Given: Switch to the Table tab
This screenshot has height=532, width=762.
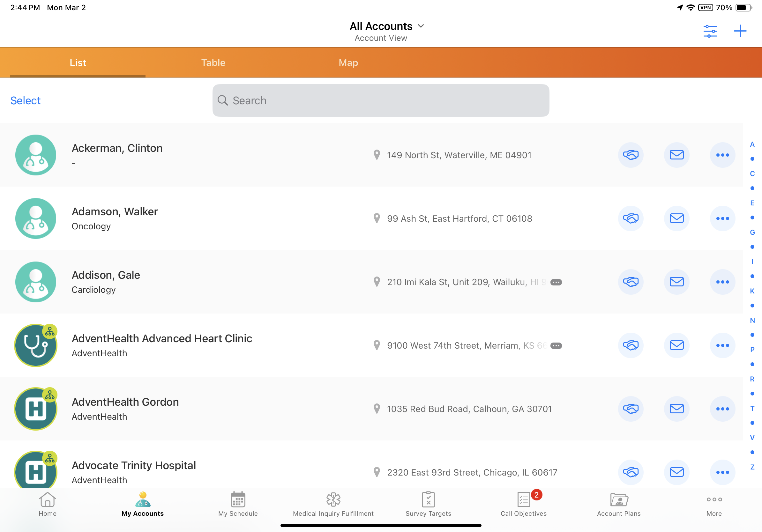Looking at the screenshot, I should (213, 63).
